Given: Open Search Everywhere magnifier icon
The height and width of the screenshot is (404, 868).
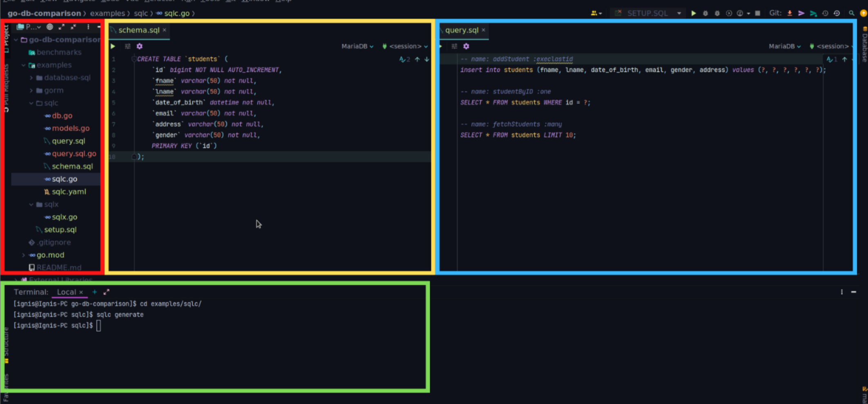Looking at the screenshot, I should (852, 13).
